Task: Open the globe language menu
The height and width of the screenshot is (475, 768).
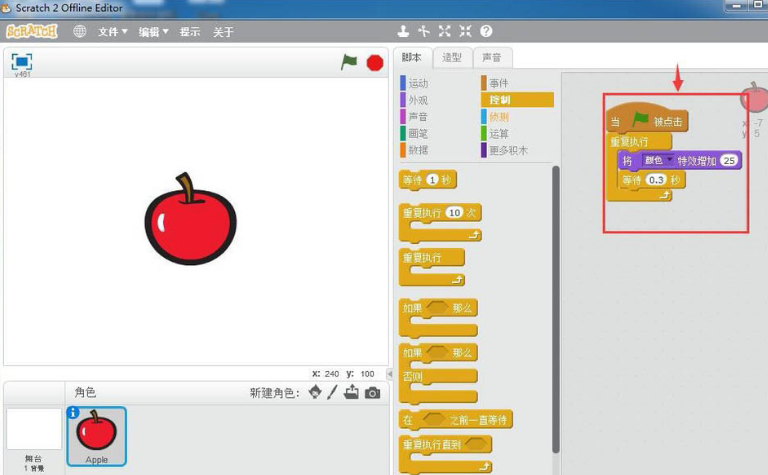Action: click(x=80, y=32)
